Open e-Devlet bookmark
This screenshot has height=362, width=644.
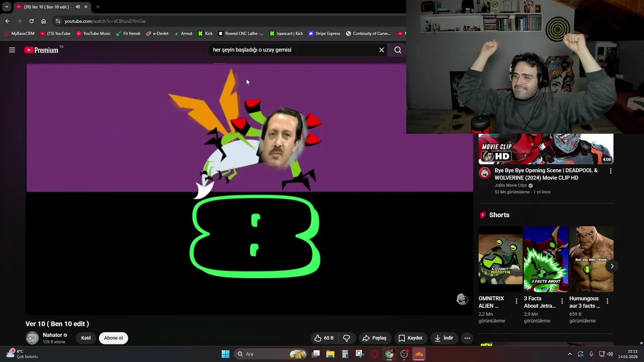click(x=157, y=34)
